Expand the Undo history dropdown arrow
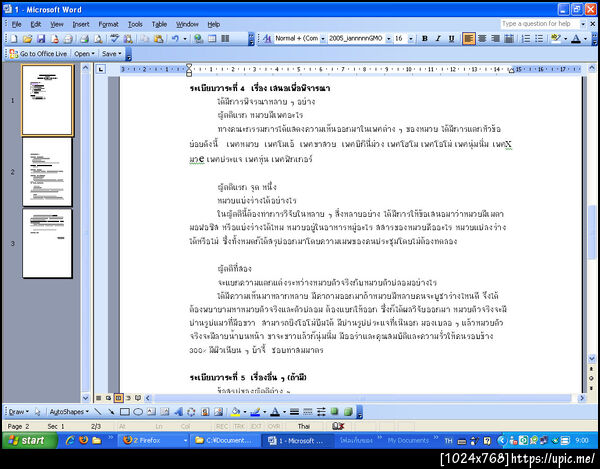 point(185,39)
